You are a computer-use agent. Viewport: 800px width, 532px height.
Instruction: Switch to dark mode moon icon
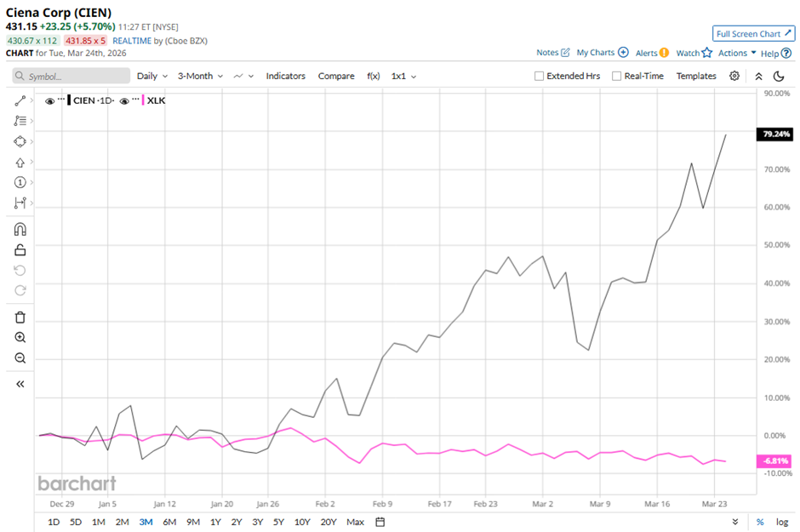[778, 76]
